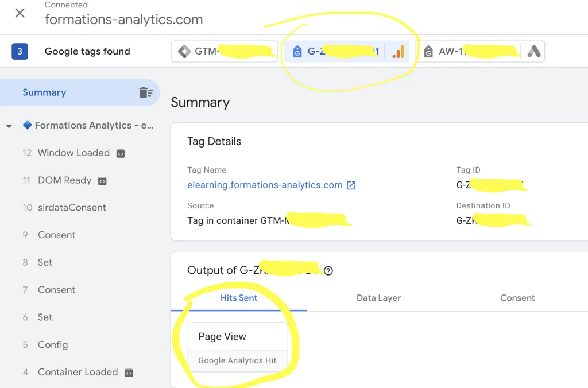The height and width of the screenshot is (388, 588).
Task: Select Summary in the left sidebar
Action: click(44, 92)
